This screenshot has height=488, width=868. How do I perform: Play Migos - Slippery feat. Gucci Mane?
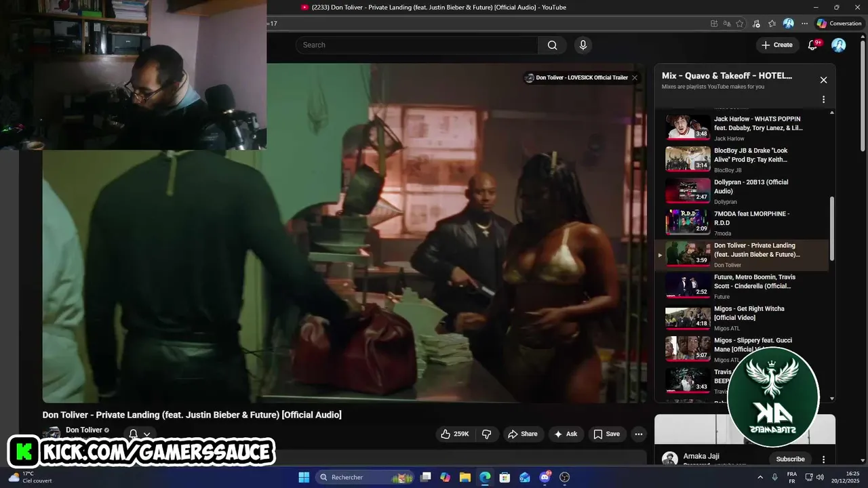pyautogui.click(x=742, y=349)
